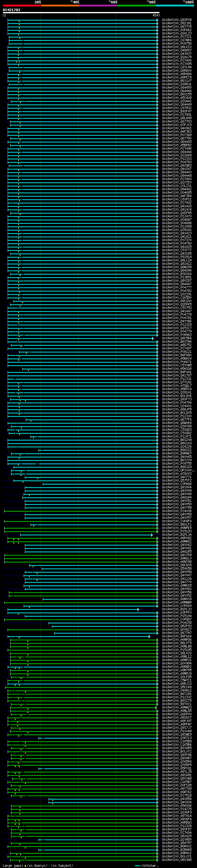Image resolution: width=197 pixels, height=868 pixels.
Task: Click the arrowhead of the UniRef100_B4FG04 bar
Action: coord(150,636)
